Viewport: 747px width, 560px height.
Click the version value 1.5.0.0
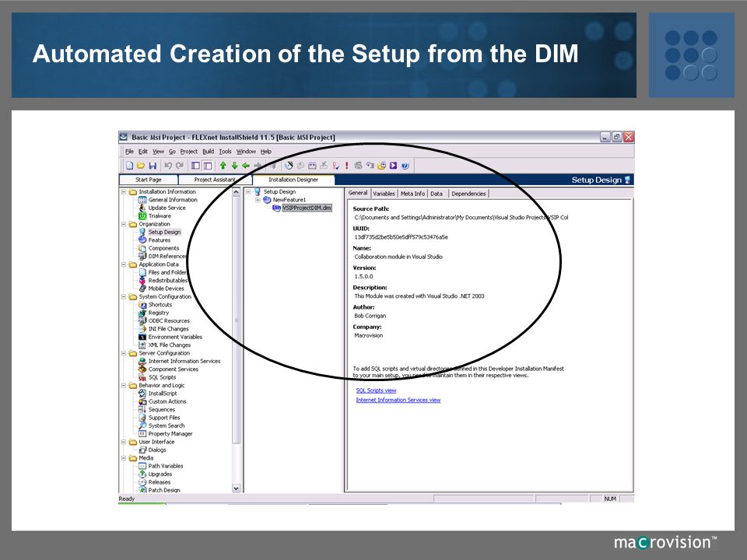(x=363, y=277)
